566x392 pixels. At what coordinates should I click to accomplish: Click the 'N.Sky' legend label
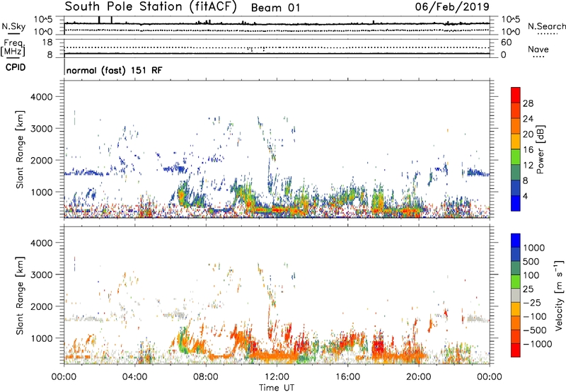click(x=13, y=26)
